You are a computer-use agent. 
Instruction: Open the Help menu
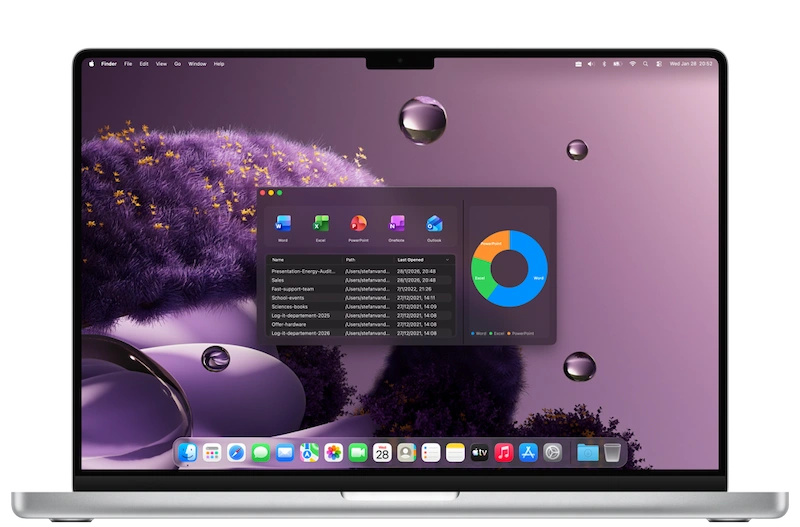pos(219,64)
